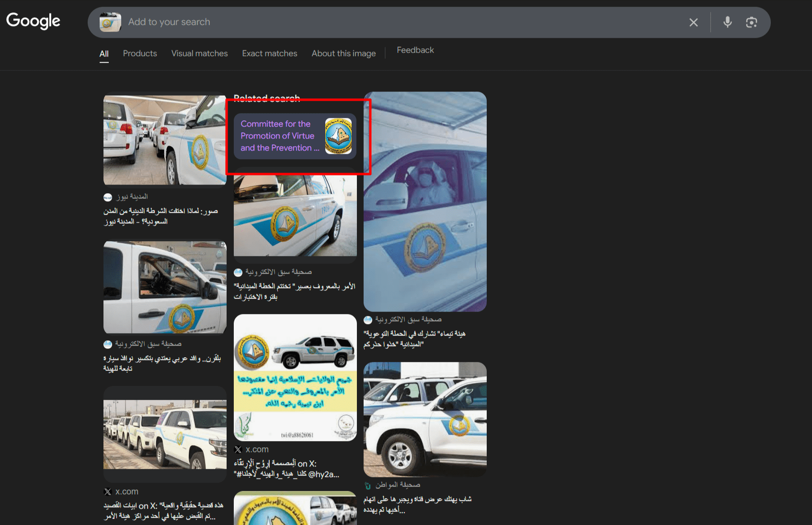Click the emblem icon in related search card
This screenshot has height=525, width=812.
pyautogui.click(x=338, y=136)
